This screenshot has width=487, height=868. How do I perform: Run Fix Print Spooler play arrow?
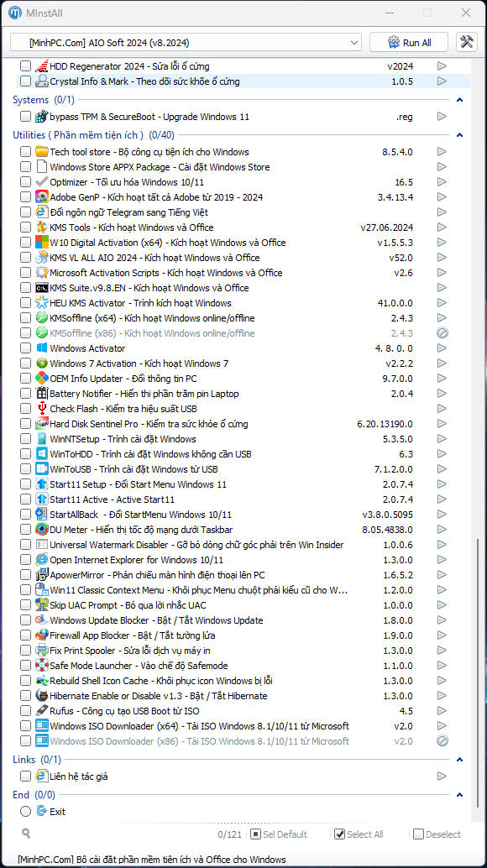(x=442, y=651)
